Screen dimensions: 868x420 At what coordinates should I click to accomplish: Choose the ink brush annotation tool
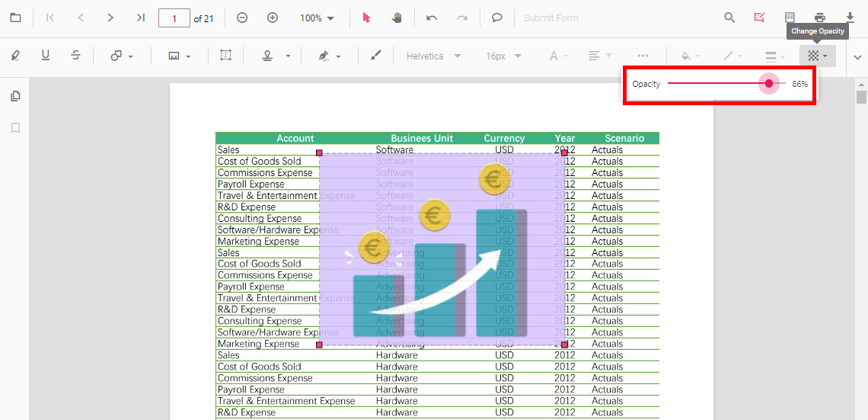point(375,56)
